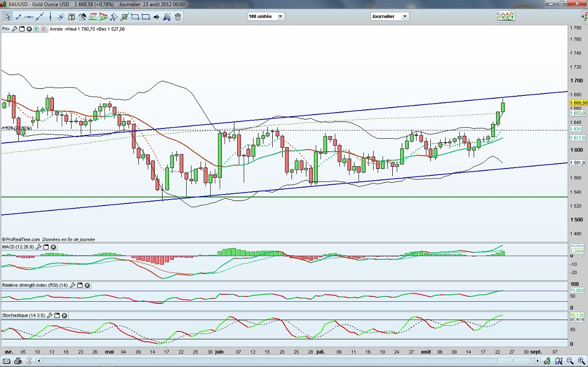Print the chart using the printer icon
The image size is (588, 367).
pos(18,361)
